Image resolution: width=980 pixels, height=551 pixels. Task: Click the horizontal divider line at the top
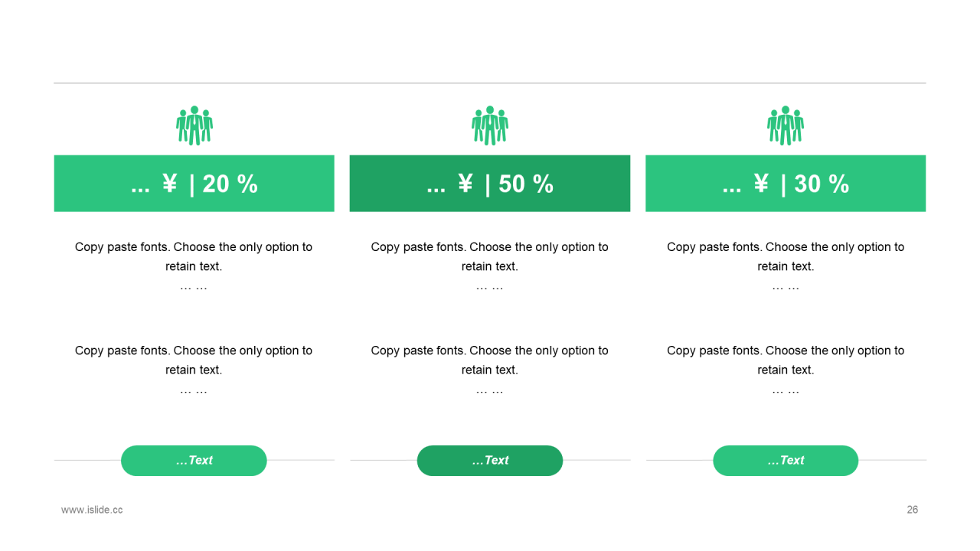(x=490, y=83)
